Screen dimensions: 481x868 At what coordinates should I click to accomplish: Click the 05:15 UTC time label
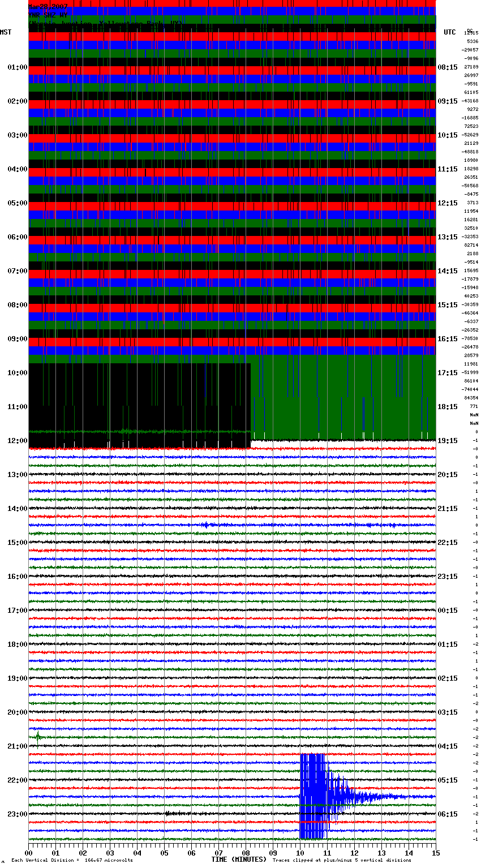tap(448, 780)
